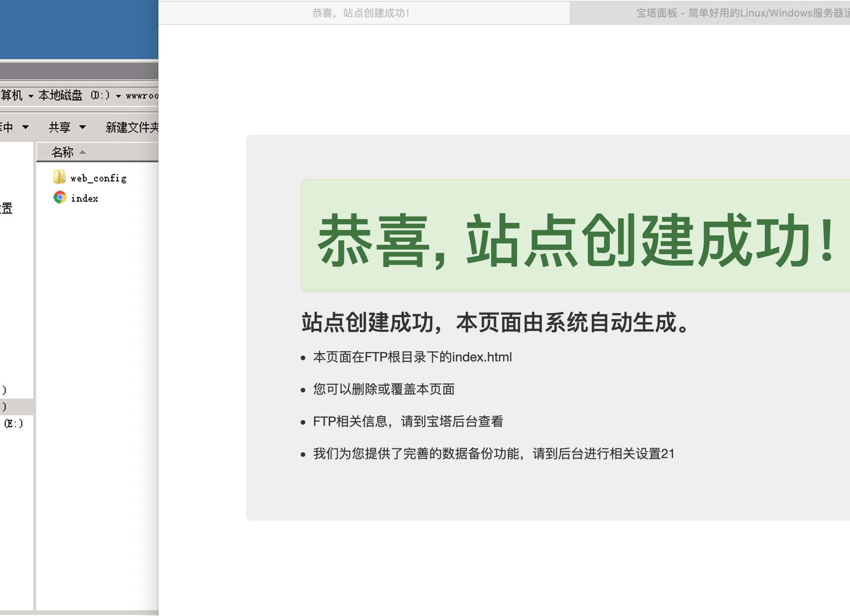Select the (E:) drive in navigation pane
The height and width of the screenshot is (616, 850).
(13, 424)
